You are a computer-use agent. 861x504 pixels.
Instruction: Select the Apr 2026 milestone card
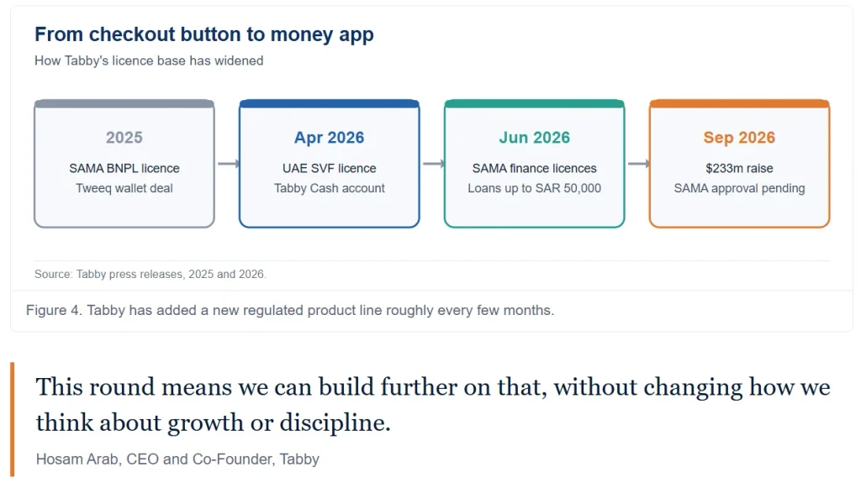pyautogui.click(x=330, y=164)
